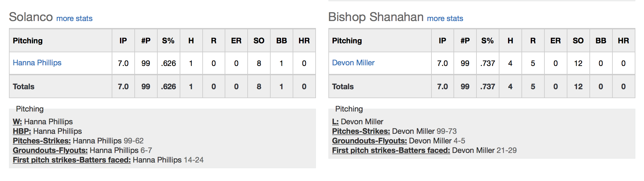
Task: Click the Bishop Shanahan team heading
Action: click(376, 17)
